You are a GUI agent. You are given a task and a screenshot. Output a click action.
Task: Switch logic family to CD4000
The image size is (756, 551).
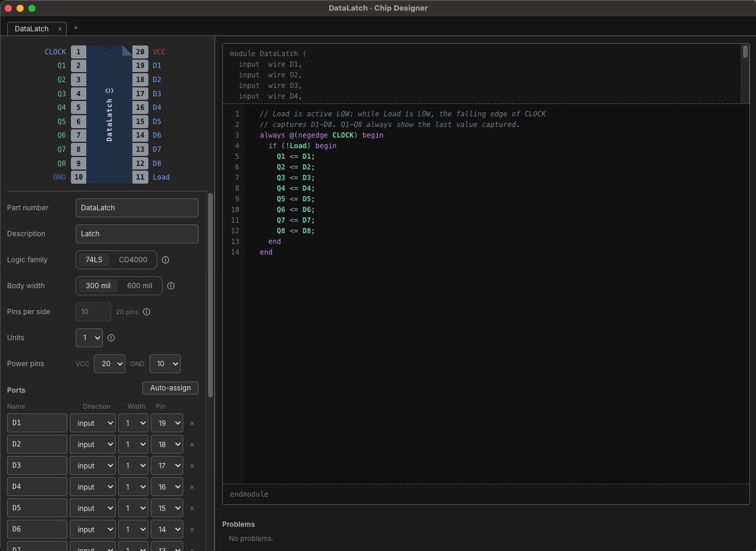[x=133, y=260]
